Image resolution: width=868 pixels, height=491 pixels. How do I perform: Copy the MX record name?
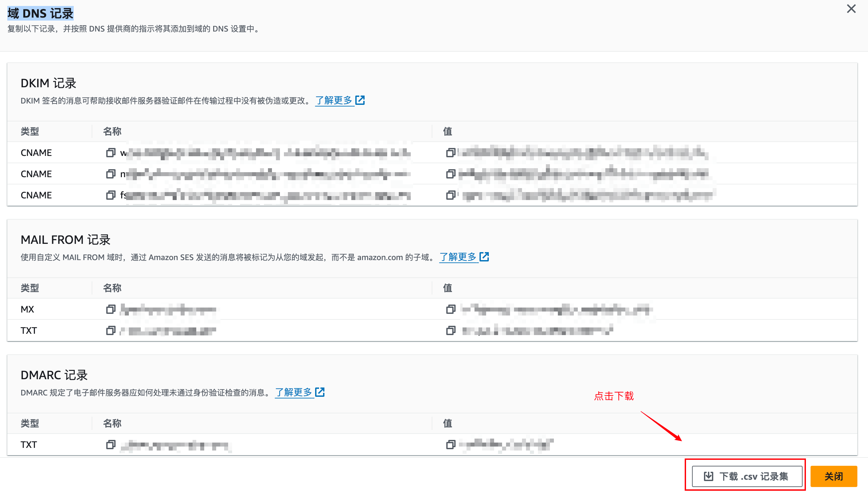(x=111, y=309)
